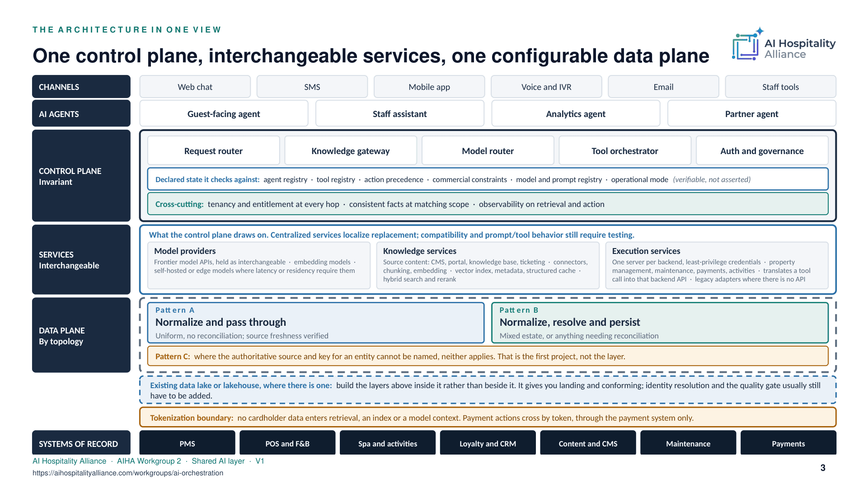Select the Web chat channel box
This screenshot has height=488, width=868.
pyautogui.click(x=195, y=87)
